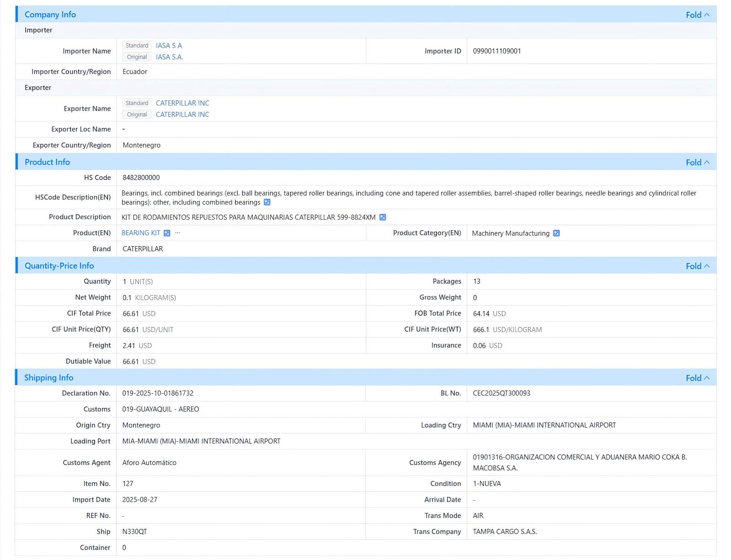731x560 pixels.
Task: Click the Product Description KIT DE RODAMIENTOS text
Action: point(249,217)
